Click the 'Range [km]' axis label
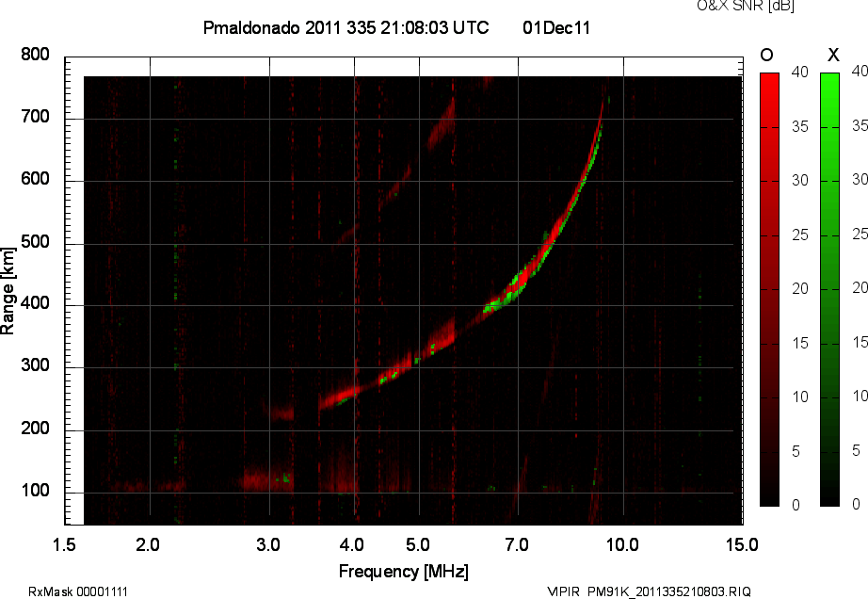This screenshot has width=868, height=599. [8, 290]
